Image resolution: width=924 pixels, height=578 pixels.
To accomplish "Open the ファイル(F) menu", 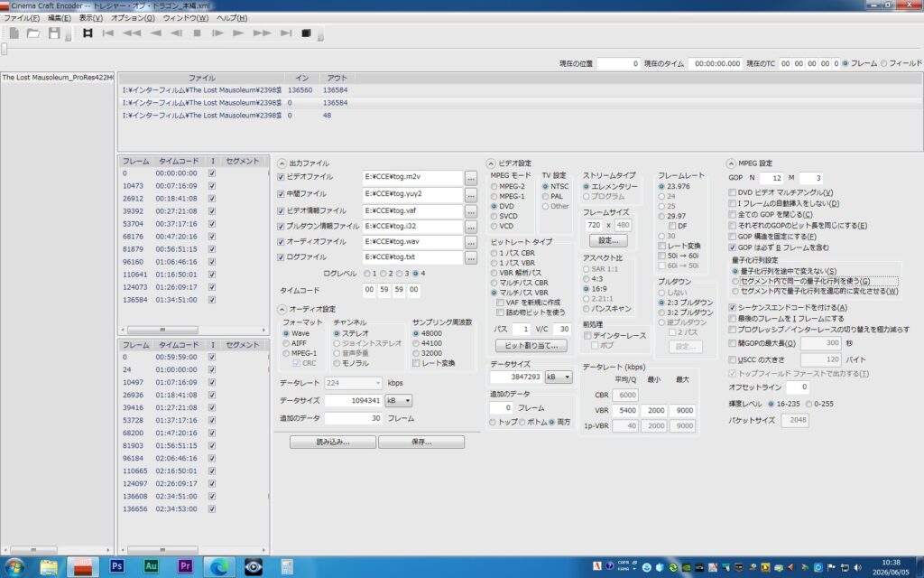I will pos(22,18).
